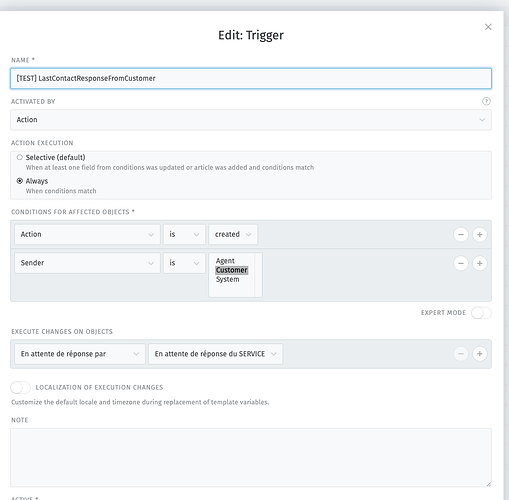Open the Activated By help question-mark icon
509x500 pixels.
tap(486, 101)
